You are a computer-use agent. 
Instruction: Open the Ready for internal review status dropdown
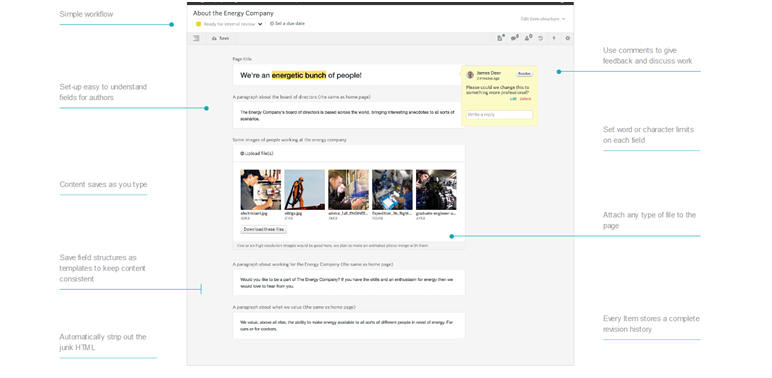[230, 24]
